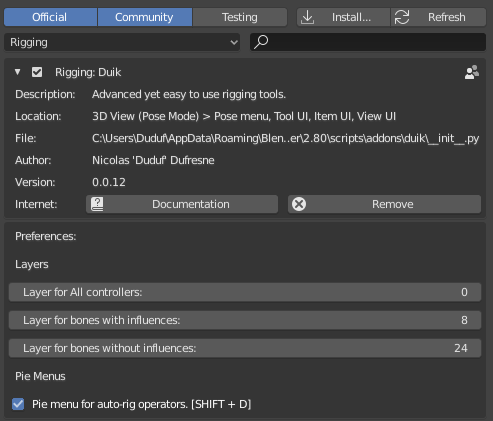Click the X icon on Remove
The image size is (493, 421).
299,204
